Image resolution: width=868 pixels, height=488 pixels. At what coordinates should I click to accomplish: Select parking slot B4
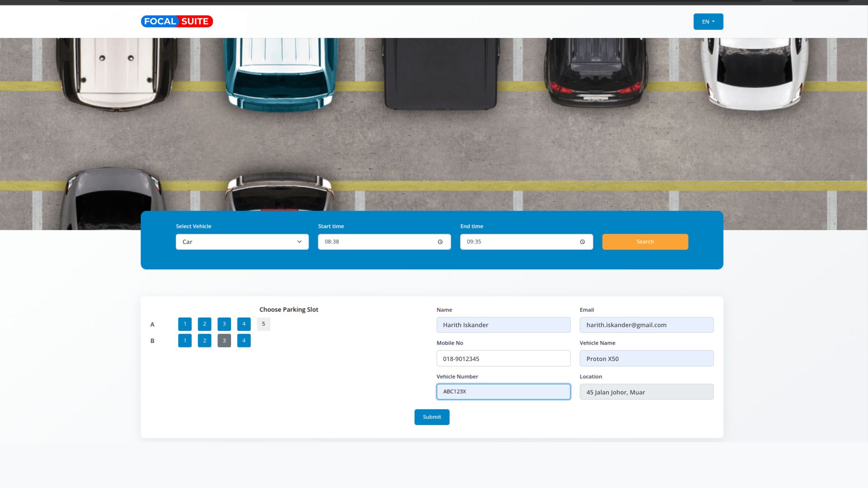click(x=244, y=341)
